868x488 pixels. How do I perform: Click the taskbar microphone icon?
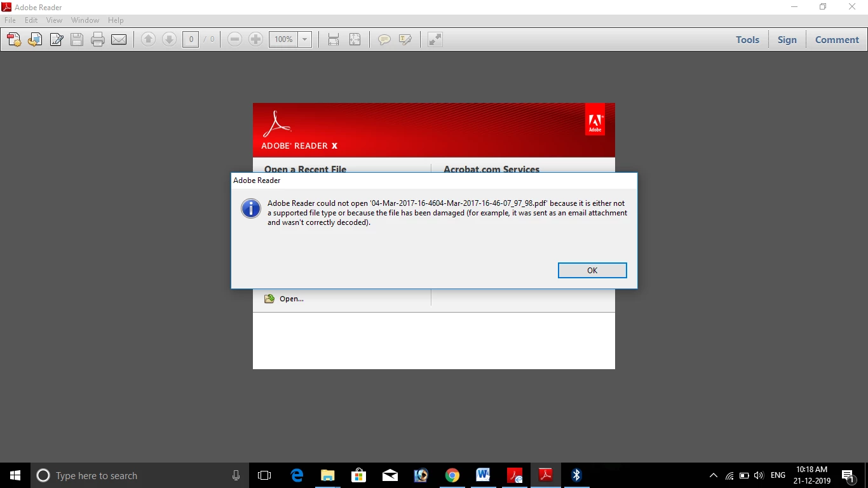coord(236,475)
